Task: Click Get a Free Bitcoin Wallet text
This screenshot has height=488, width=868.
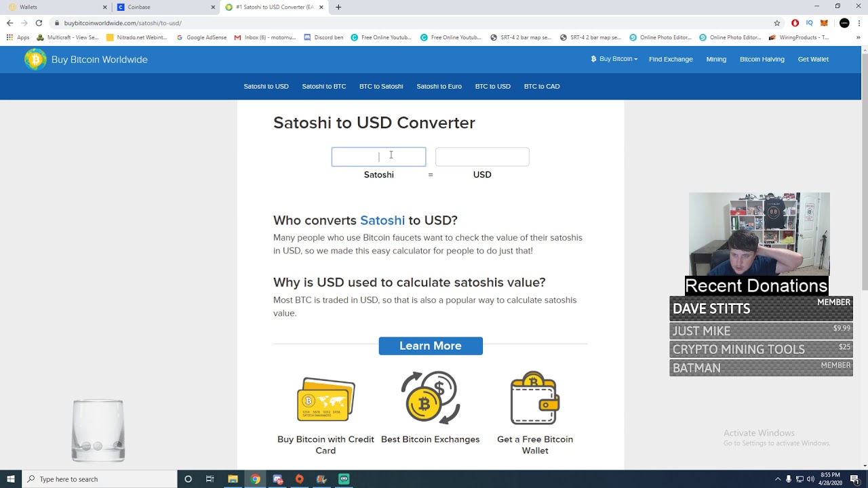Action: tap(535, 445)
